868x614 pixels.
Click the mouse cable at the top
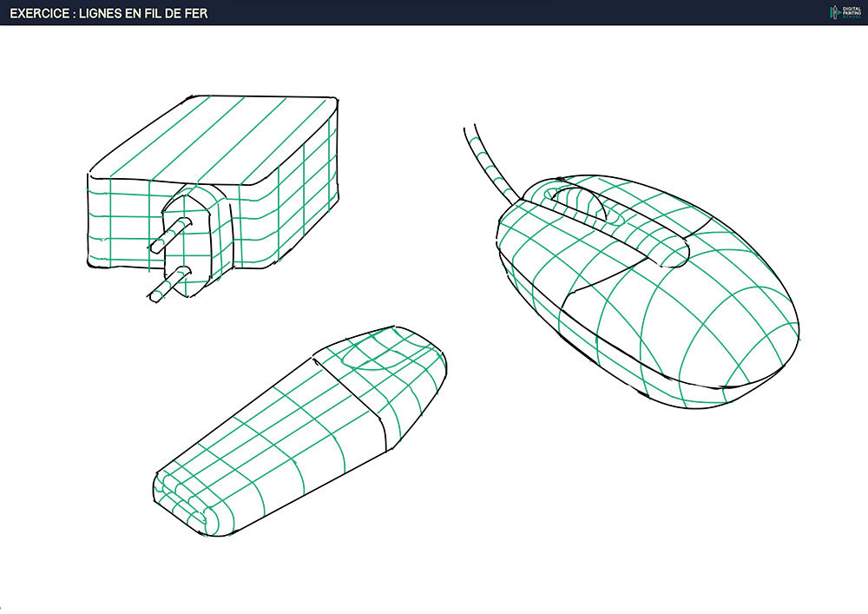click(486, 161)
